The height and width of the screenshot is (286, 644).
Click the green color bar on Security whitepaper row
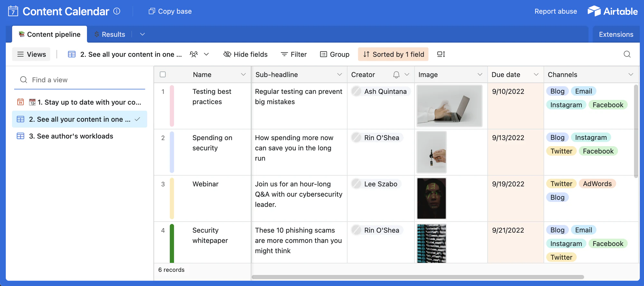click(x=172, y=243)
